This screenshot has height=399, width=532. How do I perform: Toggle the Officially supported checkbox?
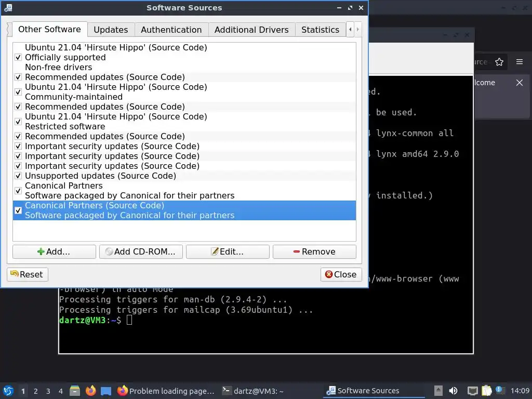pyautogui.click(x=18, y=57)
